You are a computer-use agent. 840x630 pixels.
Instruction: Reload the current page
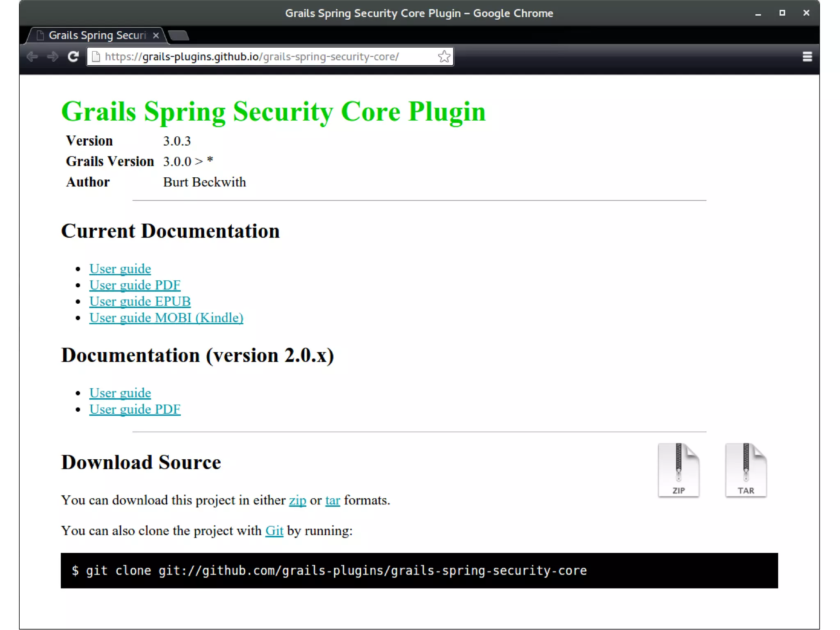click(x=73, y=57)
